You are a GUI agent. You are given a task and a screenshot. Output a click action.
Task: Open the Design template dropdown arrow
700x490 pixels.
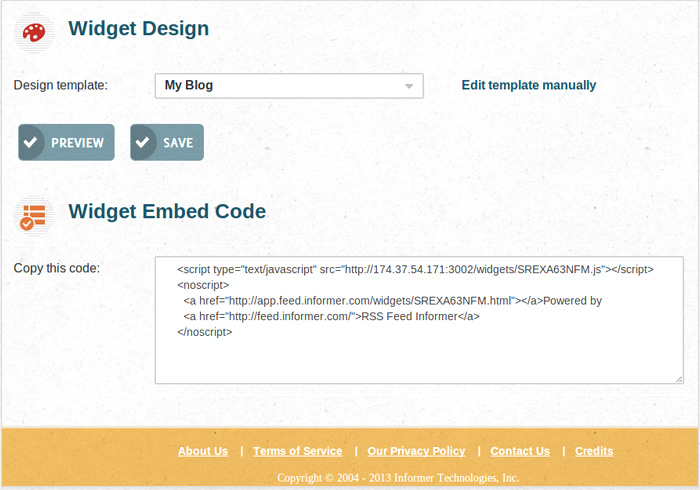tap(409, 86)
